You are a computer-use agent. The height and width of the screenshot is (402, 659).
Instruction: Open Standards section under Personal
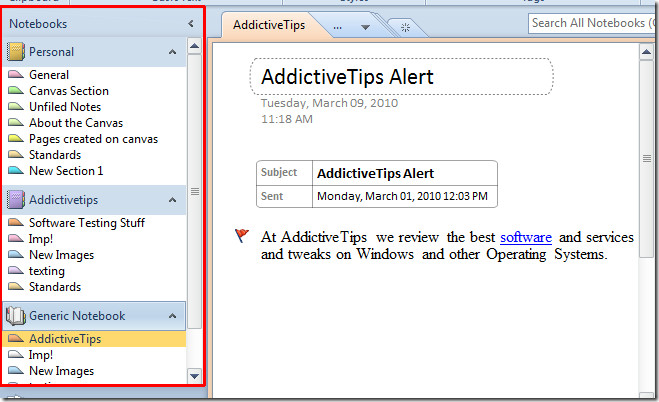click(x=55, y=155)
